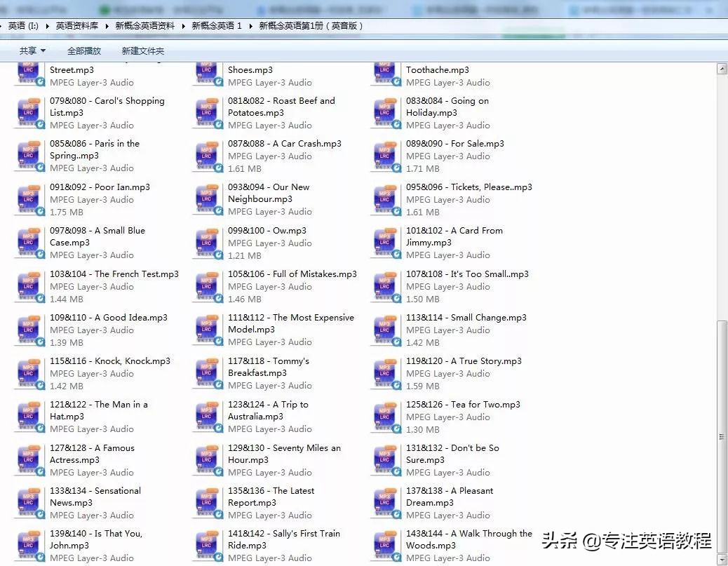Image resolution: width=728 pixels, height=566 pixels.
Task: Click 新建文件夹 to create folder
Action: pyautogui.click(x=143, y=50)
